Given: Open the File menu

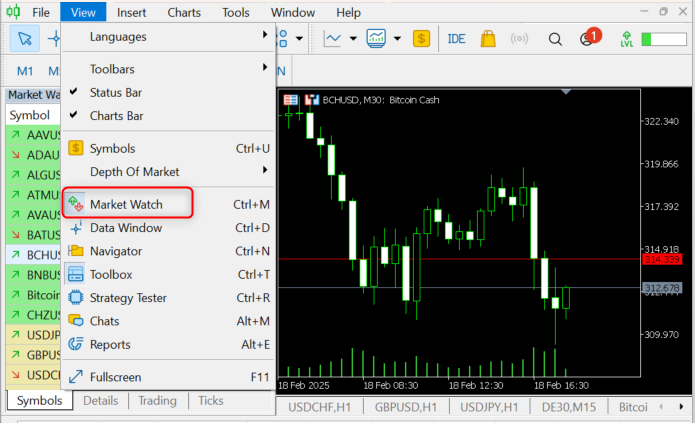Looking at the screenshot, I should click(x=41, y=12).
